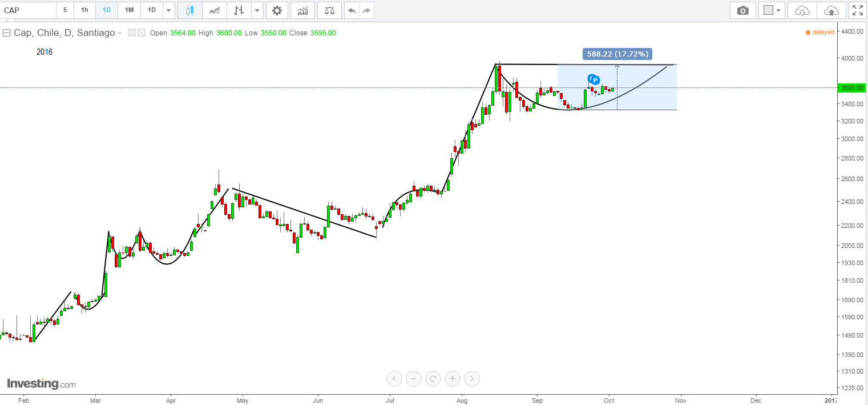The image size is (868, 405).
Task: Click the 2016 text label on chart
Action: pos(45,52)
